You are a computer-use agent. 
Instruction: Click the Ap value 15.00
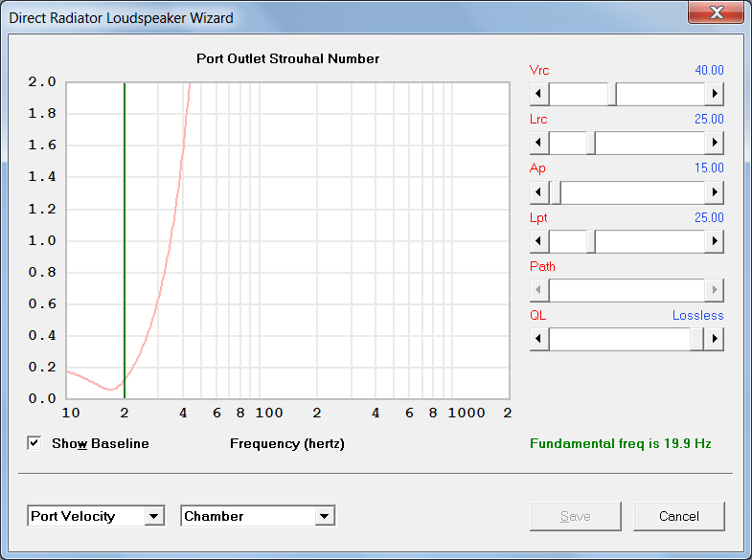[709, 168]
